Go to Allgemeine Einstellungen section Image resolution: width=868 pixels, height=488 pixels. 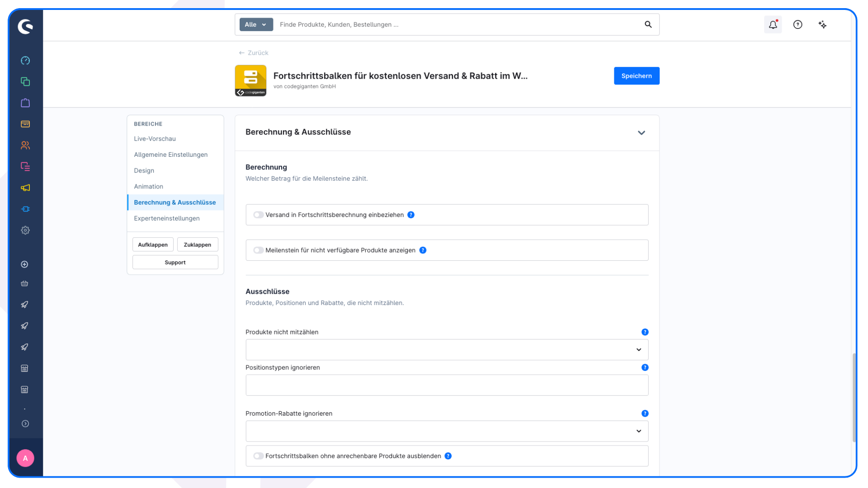(171, 155)
